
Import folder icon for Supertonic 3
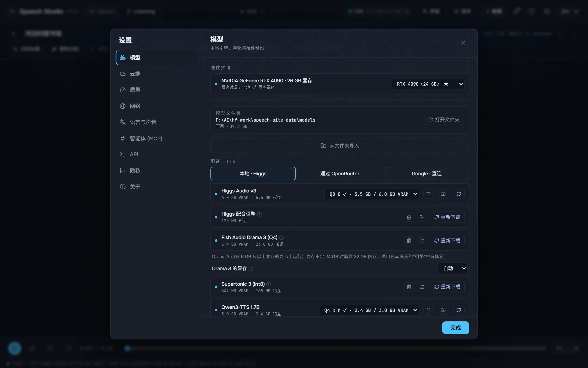[x=422, y=287]
